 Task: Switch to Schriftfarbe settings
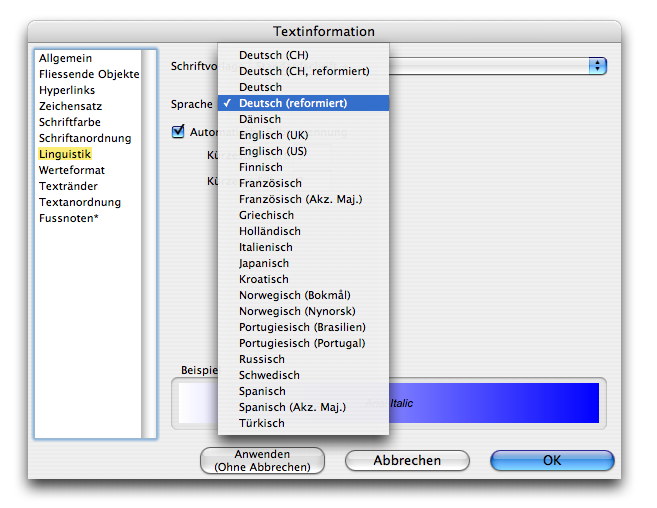pyautogui.click(x=69, y=122)
